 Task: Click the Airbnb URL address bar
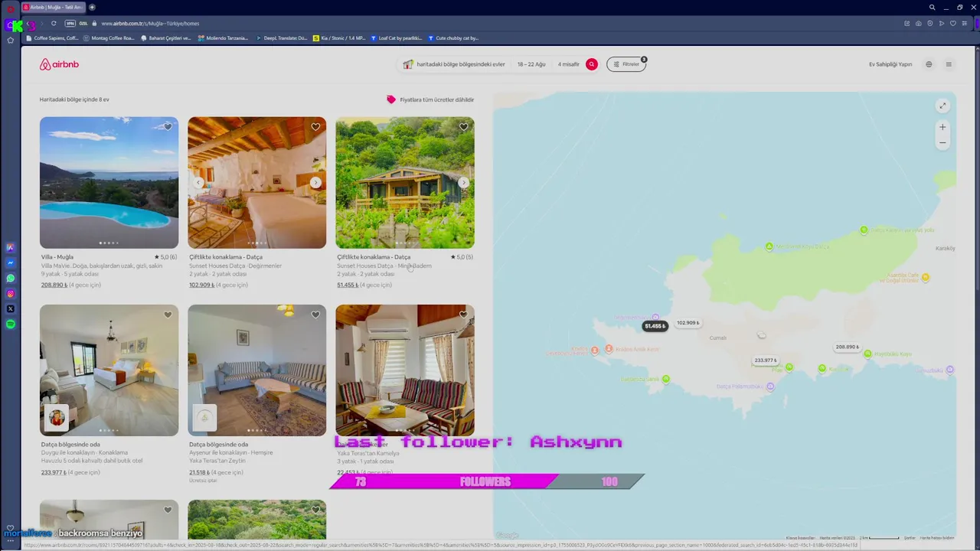coord(150,23)
